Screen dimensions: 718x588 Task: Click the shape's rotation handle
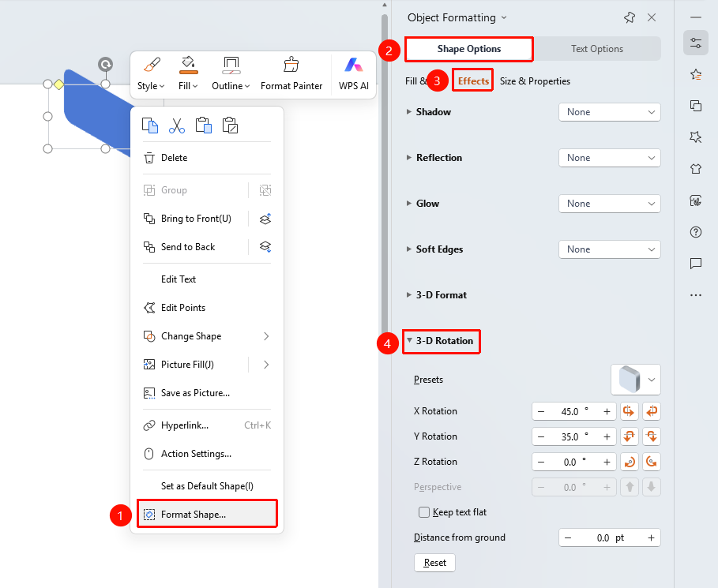click(105, 65)
